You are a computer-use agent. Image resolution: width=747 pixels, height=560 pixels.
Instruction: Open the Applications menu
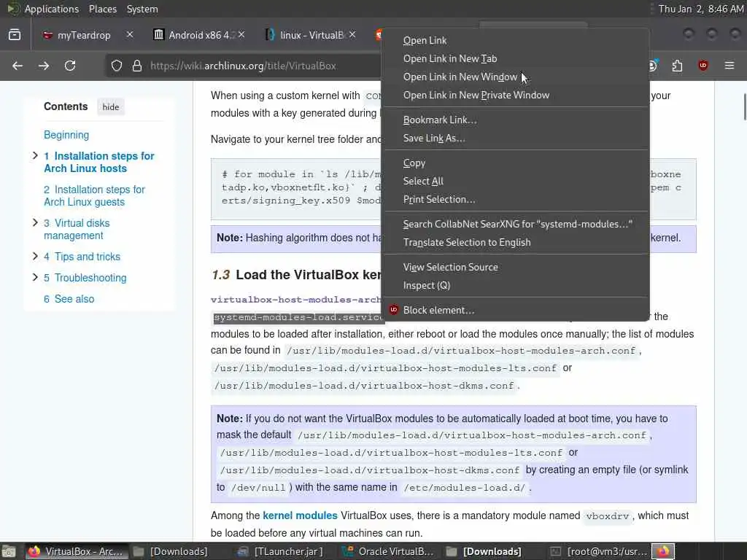[x=52, y=9]
